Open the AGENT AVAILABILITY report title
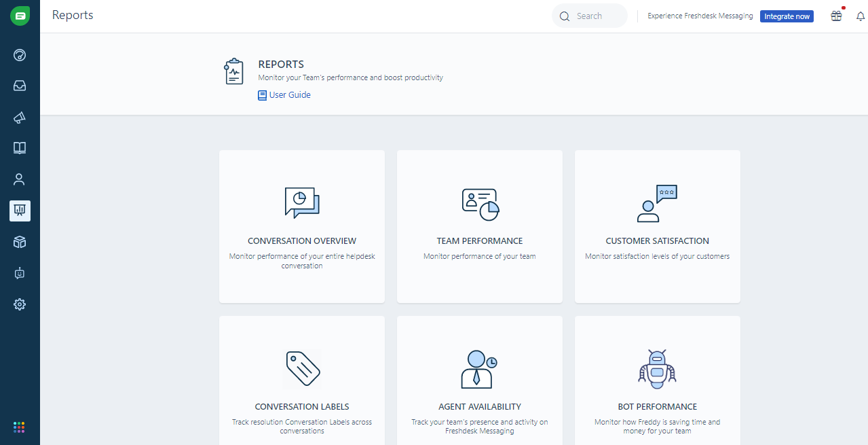Viewport: 868px width, 445px height. [480, 407]
